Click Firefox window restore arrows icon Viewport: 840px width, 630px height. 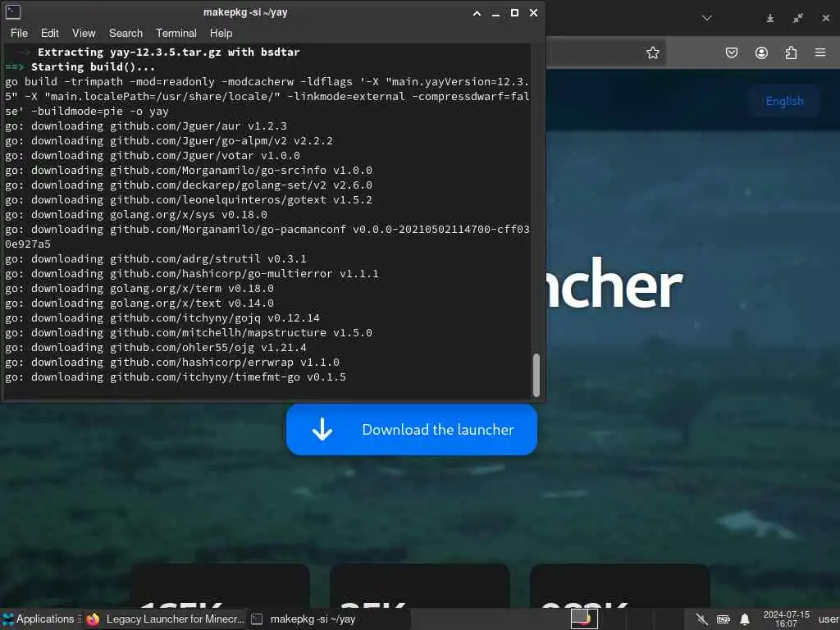tap(797, 18)
